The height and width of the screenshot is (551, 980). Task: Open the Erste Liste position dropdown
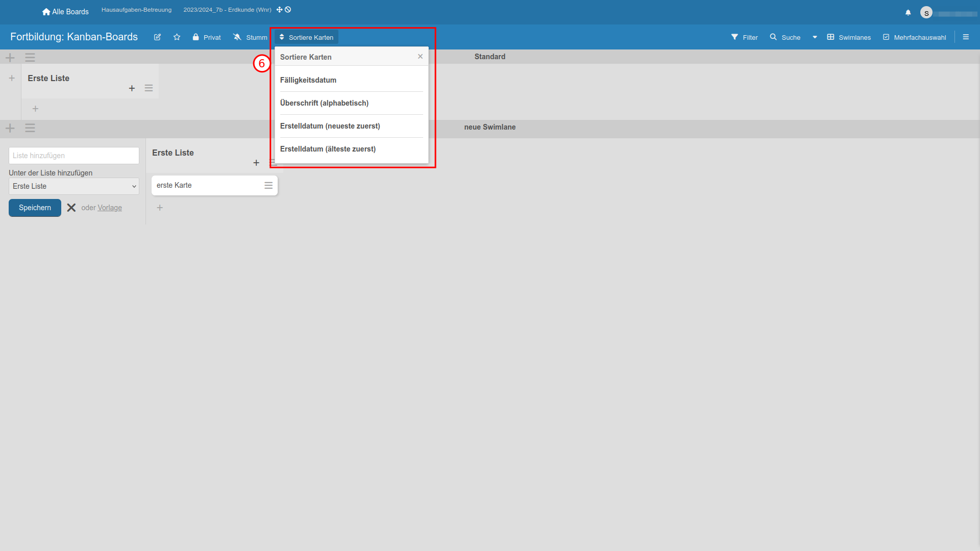pyautogui.click(x=74, y=186)
